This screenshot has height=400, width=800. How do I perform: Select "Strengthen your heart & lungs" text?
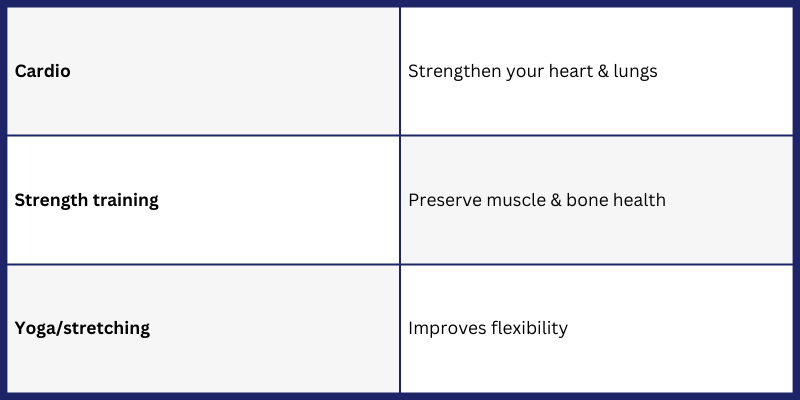(x=532, y=72)
